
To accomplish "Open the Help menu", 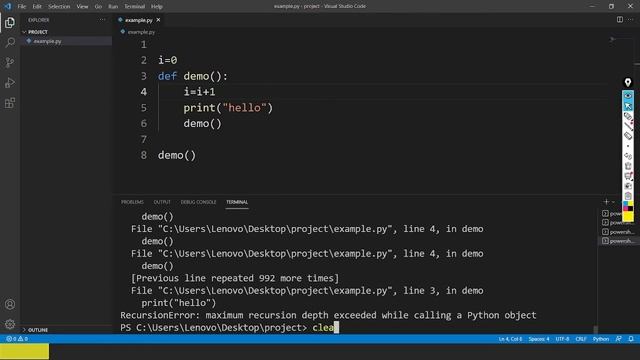I will (x=157, y=7).
